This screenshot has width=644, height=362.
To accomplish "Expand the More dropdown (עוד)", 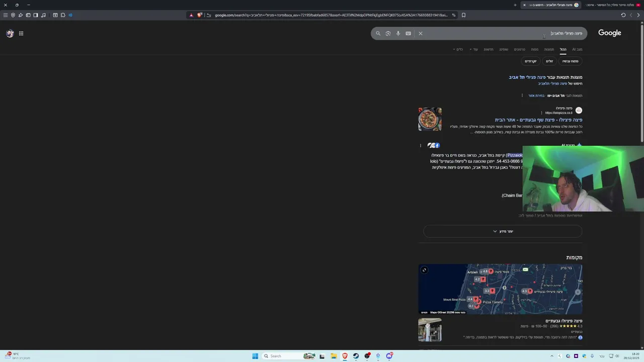I will (474, 49).
